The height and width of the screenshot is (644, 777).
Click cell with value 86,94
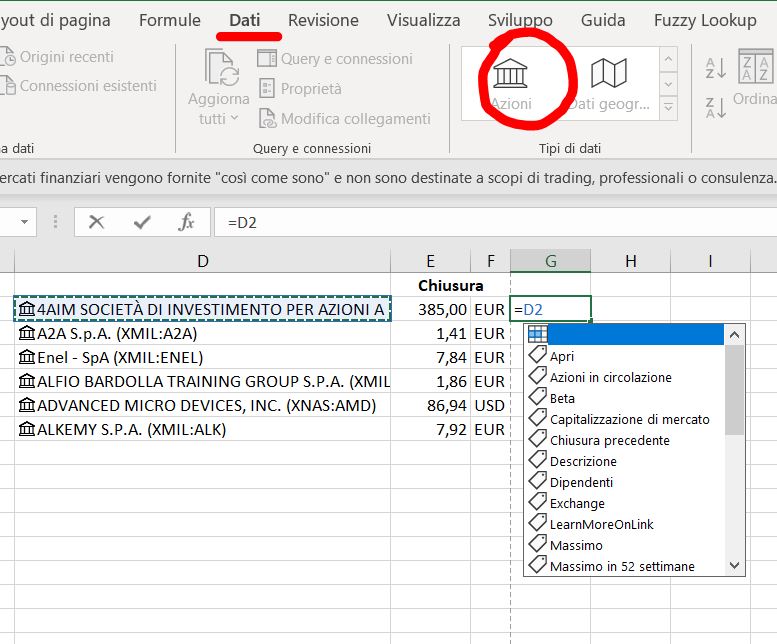[431, 405]
